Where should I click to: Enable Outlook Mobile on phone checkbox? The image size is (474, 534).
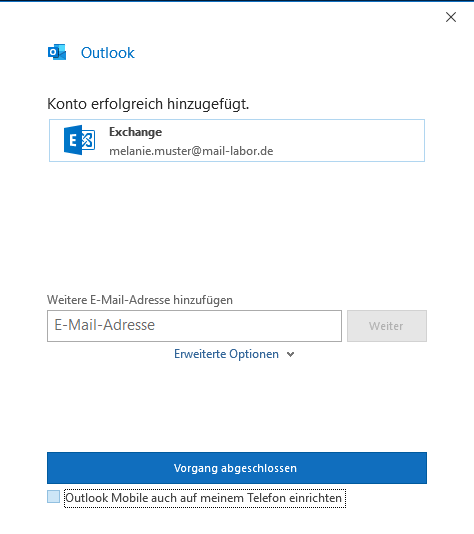pyautogui.click(x=53, y=497)
